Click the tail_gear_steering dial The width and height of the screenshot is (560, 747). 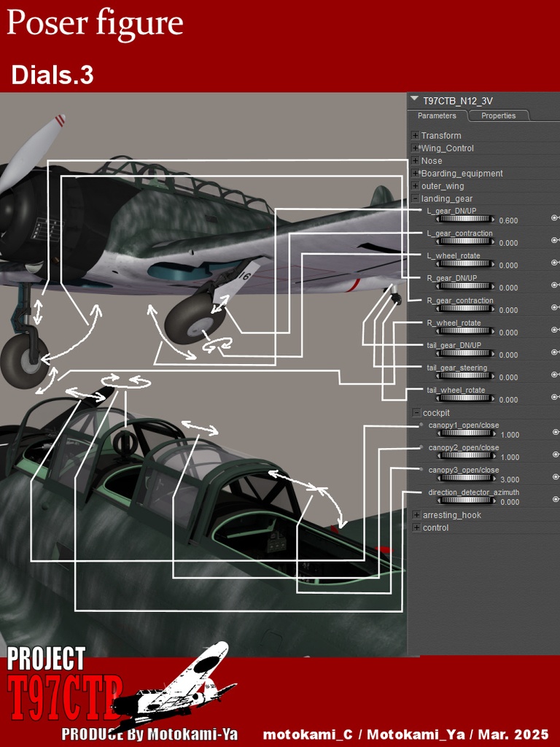[x=464, y=376]
